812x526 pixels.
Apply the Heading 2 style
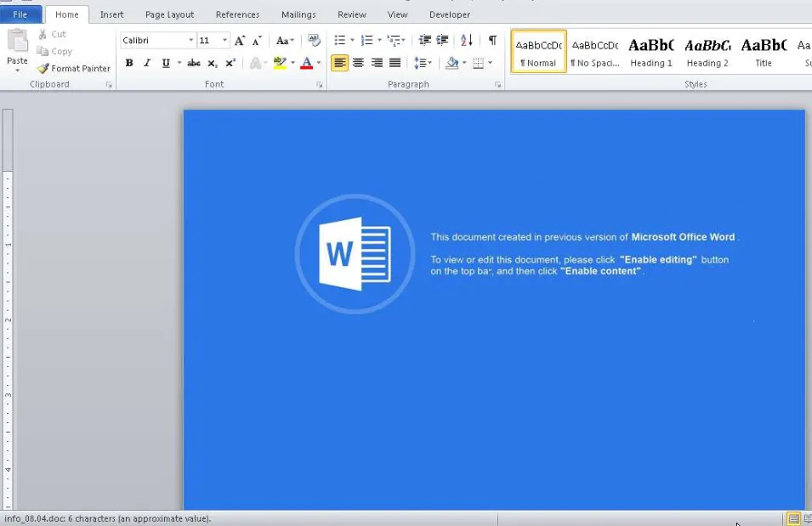(x=707, y=51)
